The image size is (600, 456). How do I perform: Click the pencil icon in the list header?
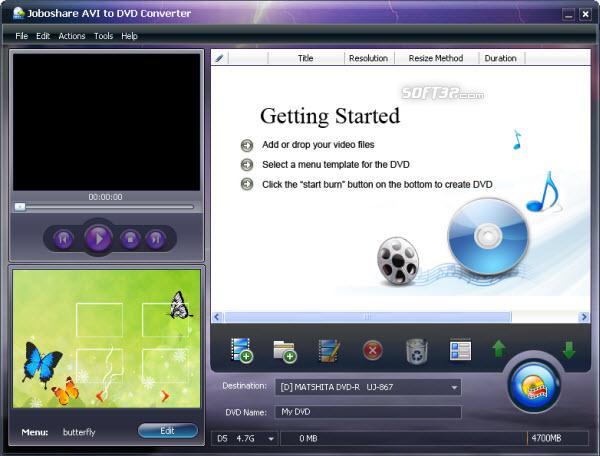[219, 58]
